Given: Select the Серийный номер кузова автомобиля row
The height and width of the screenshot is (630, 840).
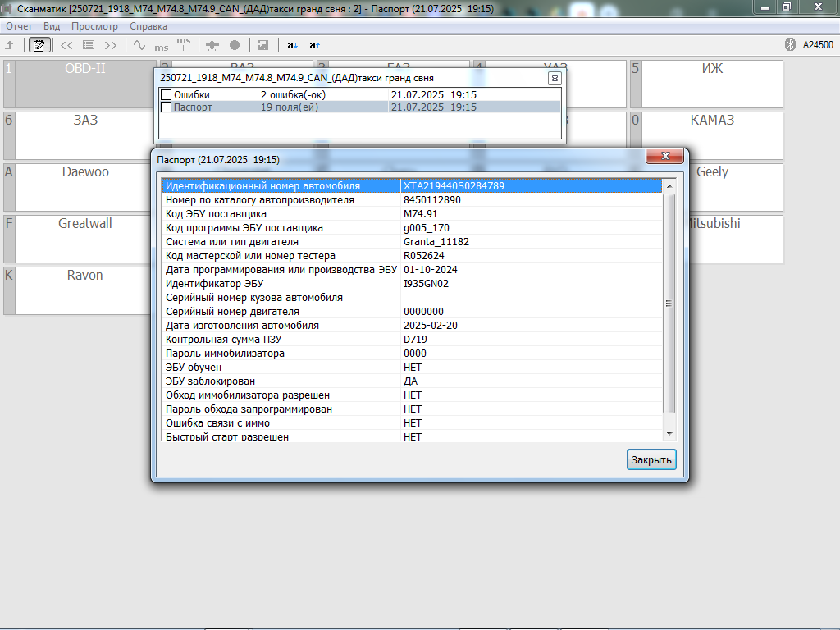Looking at the screenshot, I should pos(412,297).
